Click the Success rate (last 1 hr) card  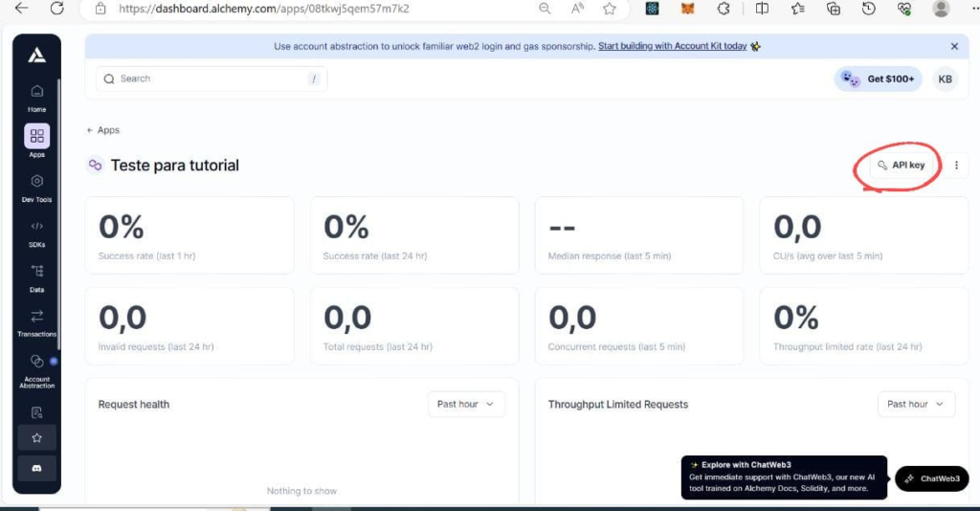(189, 235)
